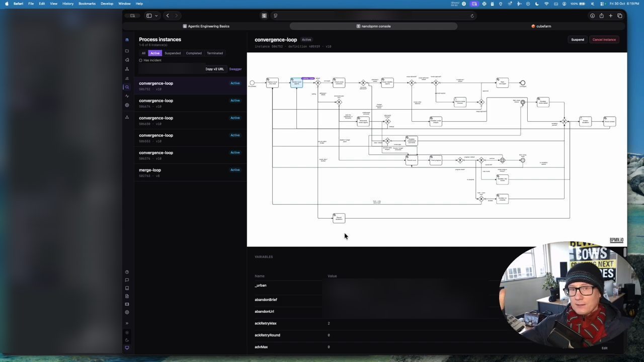Open the Swagger link
This screenshot has height=362, width=644.
click(235, 69)
